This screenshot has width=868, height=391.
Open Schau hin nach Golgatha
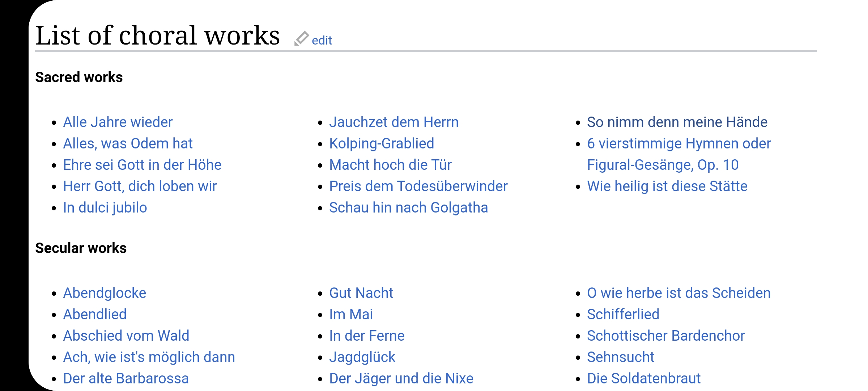click(408, 208)
